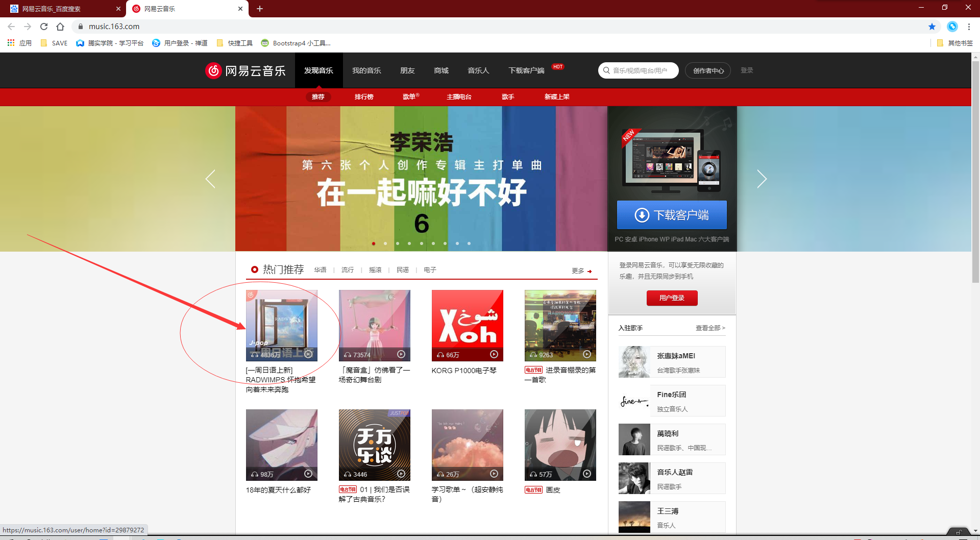Click the NetEase Cloud Music logo
The width and height of the screenshot is (980, 540).
click(246, 70)
